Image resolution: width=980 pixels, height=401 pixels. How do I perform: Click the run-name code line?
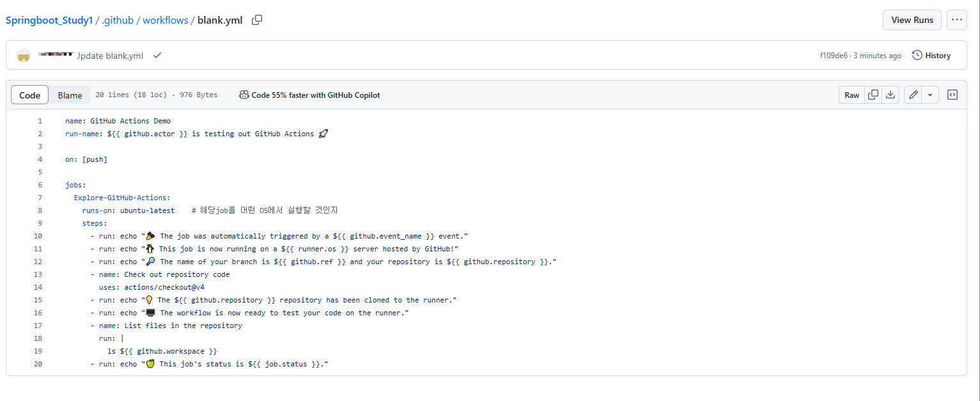[197, 134]
